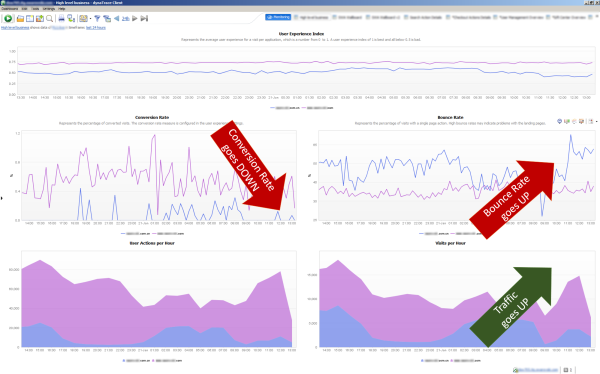Click the blue comment icon above Bounce Rate chart
The width and height of the screenshot is (600, 374).
pos(559,121)
